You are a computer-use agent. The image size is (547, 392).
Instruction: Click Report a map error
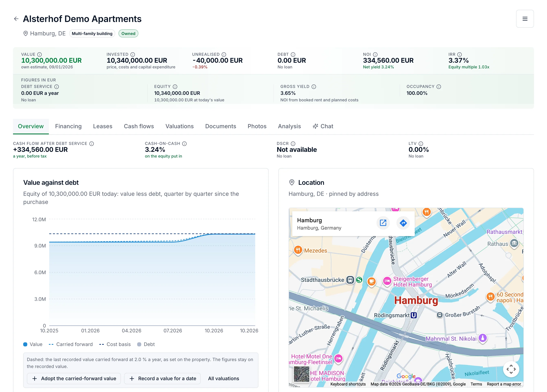[504, 384]
